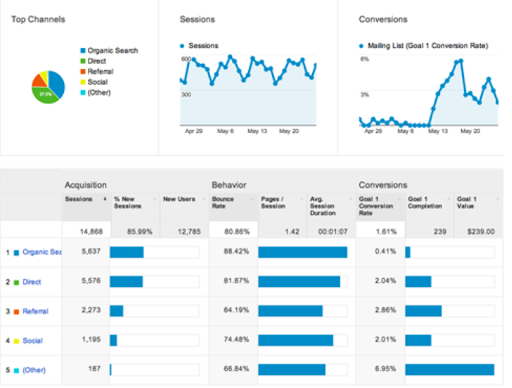Open the (Other) channel link in table

pyautogui.click(x=34, y=370)
